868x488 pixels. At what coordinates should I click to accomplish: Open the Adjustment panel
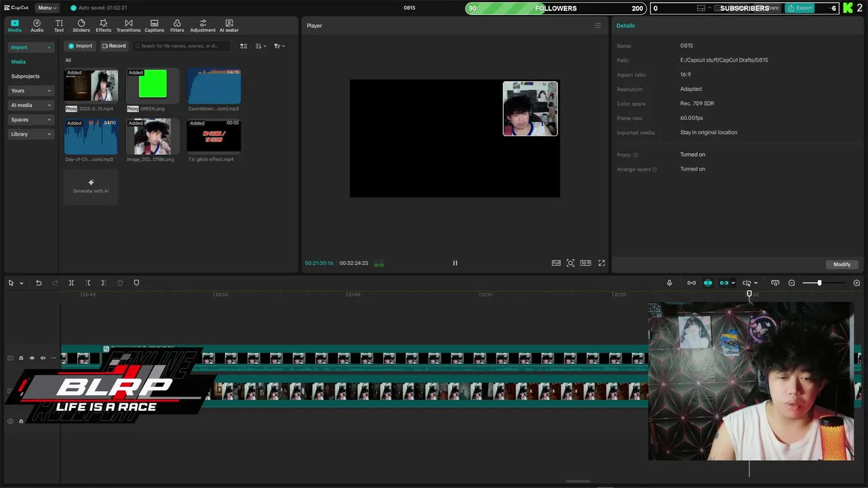pos(203,26)
